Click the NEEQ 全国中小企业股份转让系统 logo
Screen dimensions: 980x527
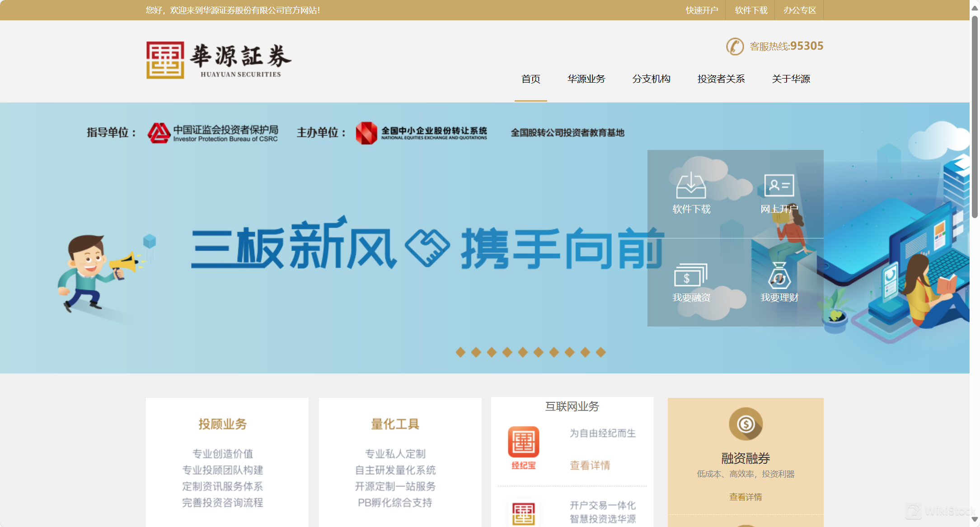coord(421,133)
